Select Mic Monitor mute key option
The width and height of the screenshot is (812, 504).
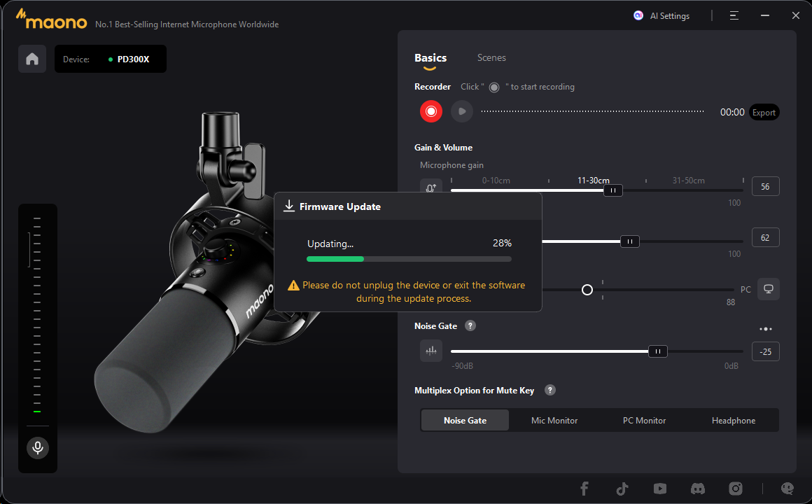(x=554, y=421)
